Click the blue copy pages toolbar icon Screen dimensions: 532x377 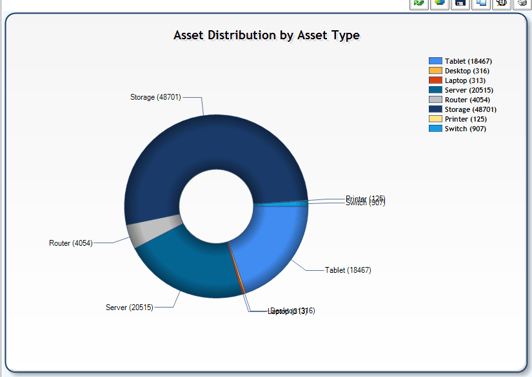point(481,3)
